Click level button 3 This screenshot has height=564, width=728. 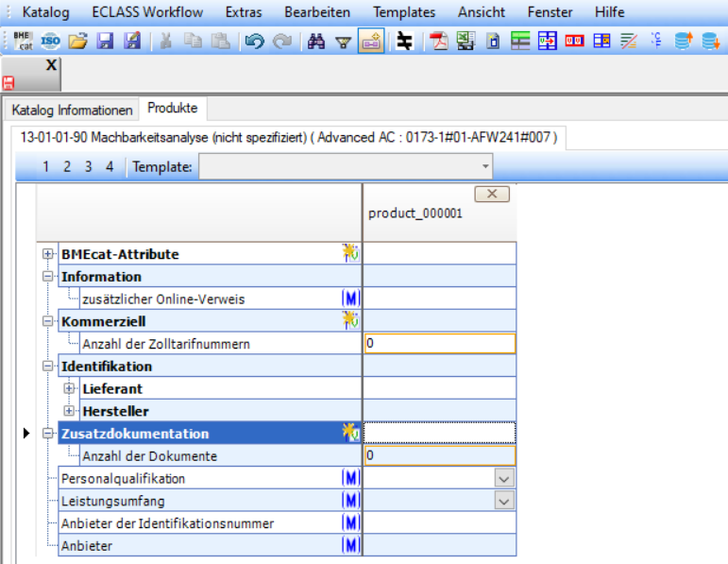click(x=88, y=166)
